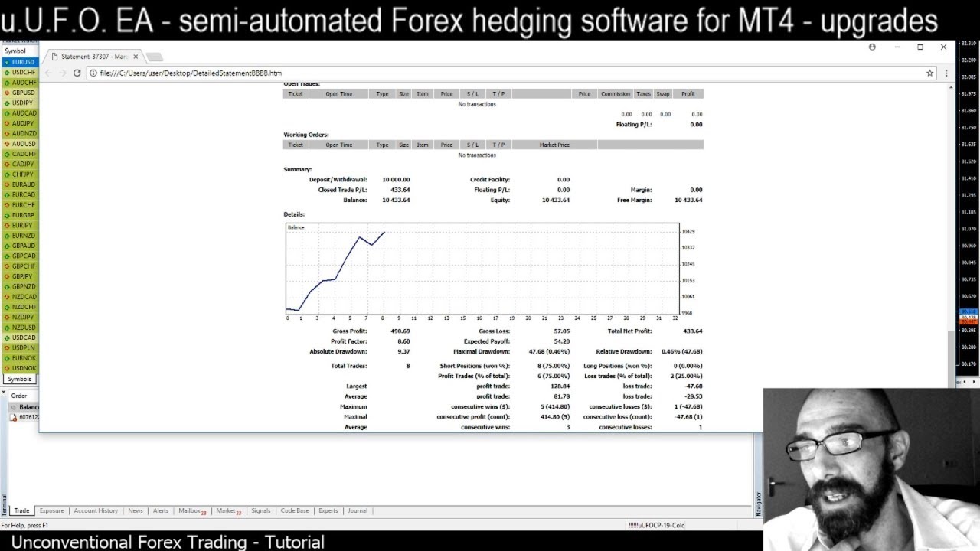Go forward in the browser
Image resolution: width=980 pixels, height=551 pixels.
pyautogui.click(x=63, y=73)
